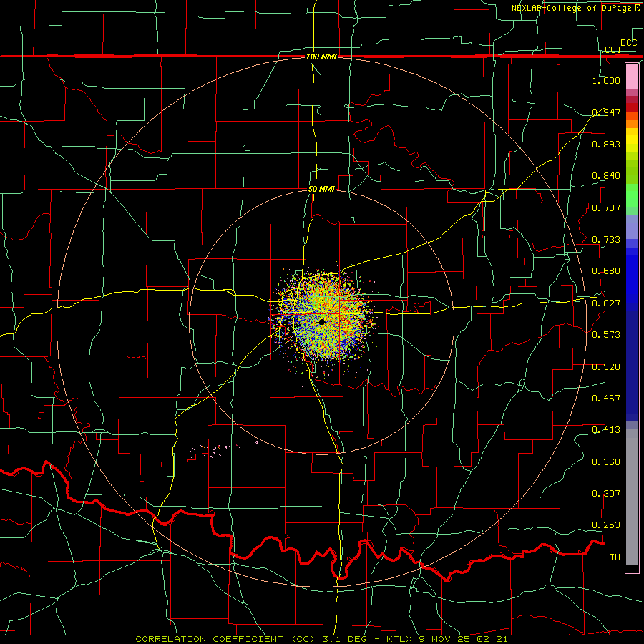Image resolution: width=644 pixels, height=644 pixels.
Task: Click the 0.893 scale value
Action: [606, 144]
